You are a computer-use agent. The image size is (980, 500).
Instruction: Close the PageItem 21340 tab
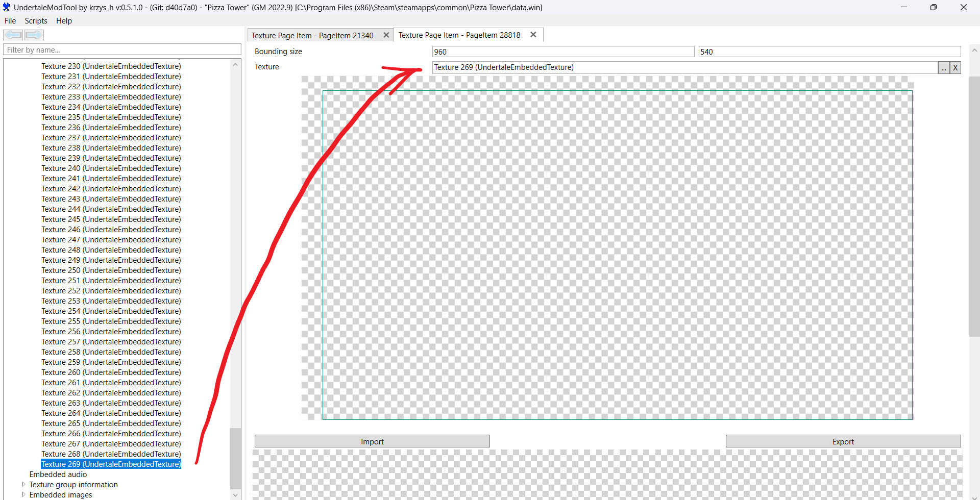(x=386, y=35)
